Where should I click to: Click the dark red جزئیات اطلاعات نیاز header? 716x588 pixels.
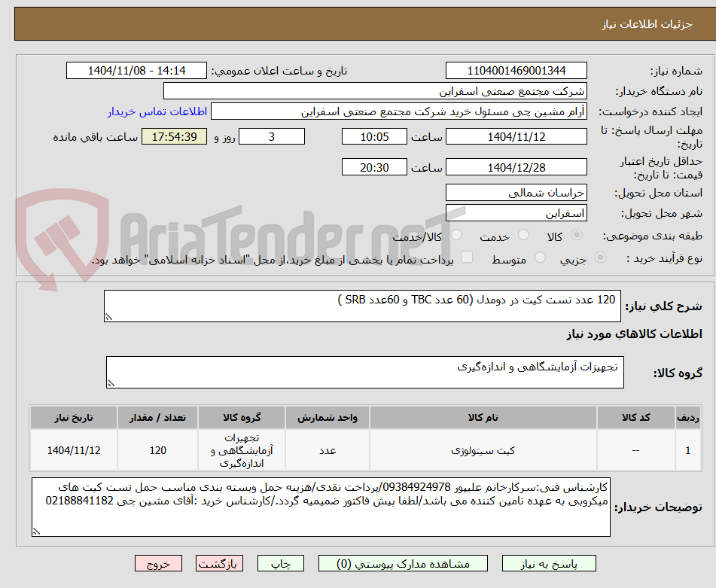click(x=358, y=23)
